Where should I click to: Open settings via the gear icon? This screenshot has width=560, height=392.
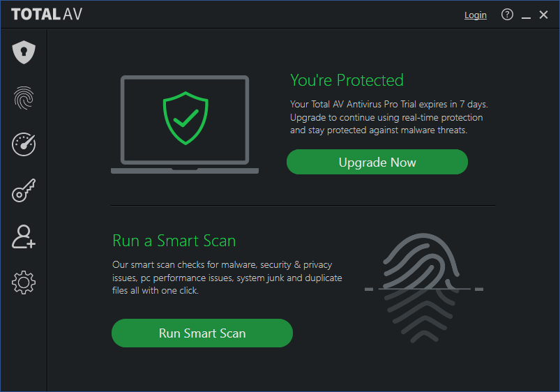pyautogui.click(x=24, y=282)
